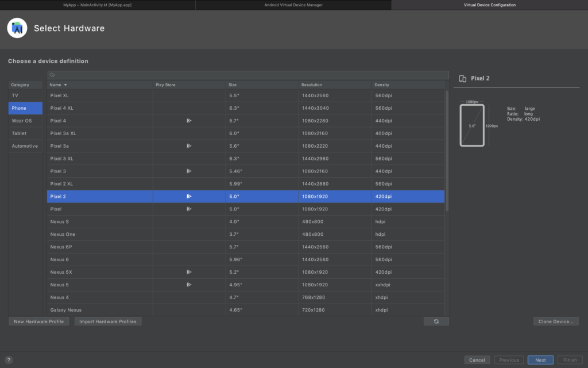Click the Play Store icon in Pixel 2 row
This screenshot has height=368, width=588.
(x=189, y=197)
